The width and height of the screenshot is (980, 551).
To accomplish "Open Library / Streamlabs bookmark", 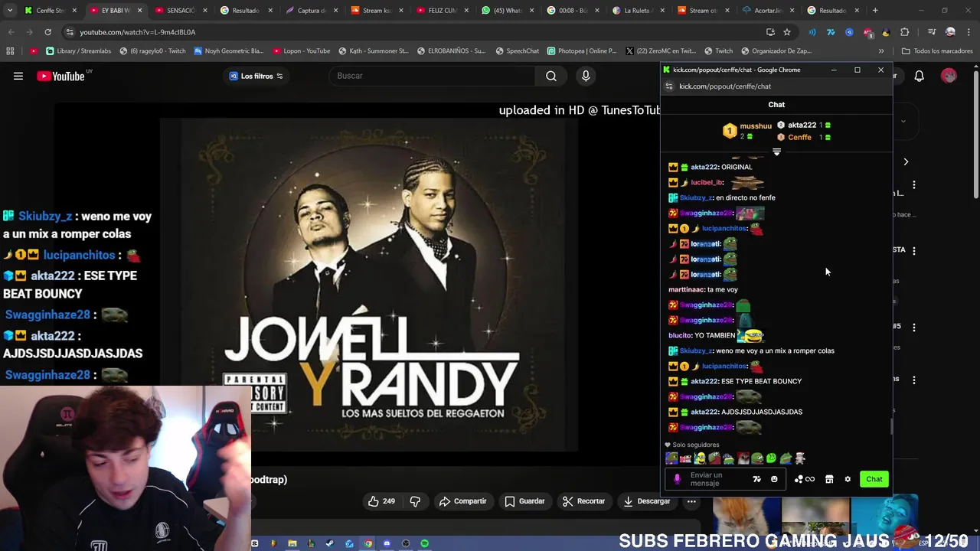I will click(79, 51).
